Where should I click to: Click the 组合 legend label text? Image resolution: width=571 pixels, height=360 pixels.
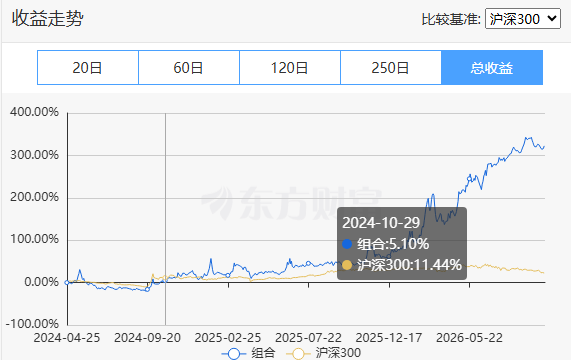263,353
